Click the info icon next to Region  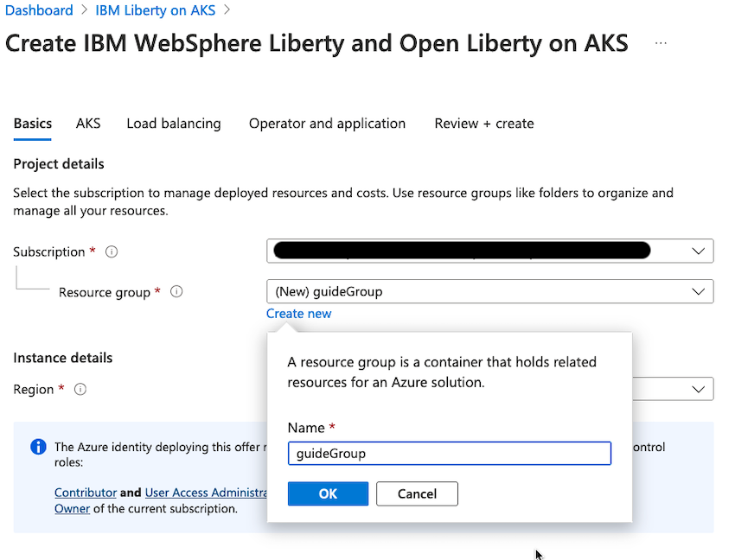[80, 390]
